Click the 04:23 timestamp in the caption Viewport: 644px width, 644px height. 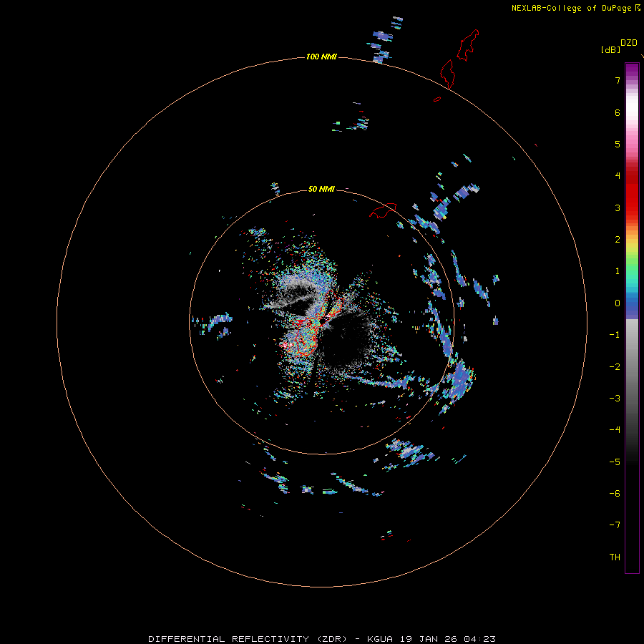point(479,639)
